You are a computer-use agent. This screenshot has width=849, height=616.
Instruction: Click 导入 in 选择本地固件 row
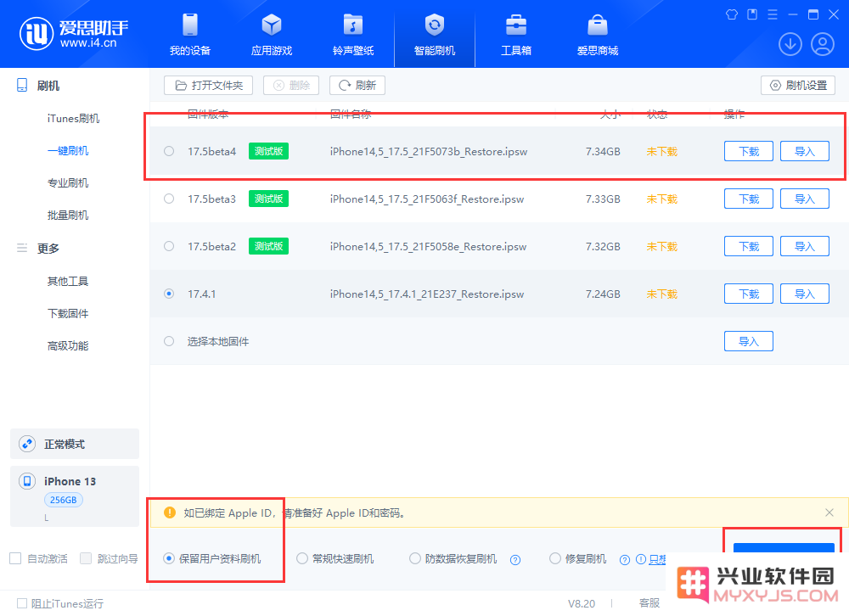[749, 342]
